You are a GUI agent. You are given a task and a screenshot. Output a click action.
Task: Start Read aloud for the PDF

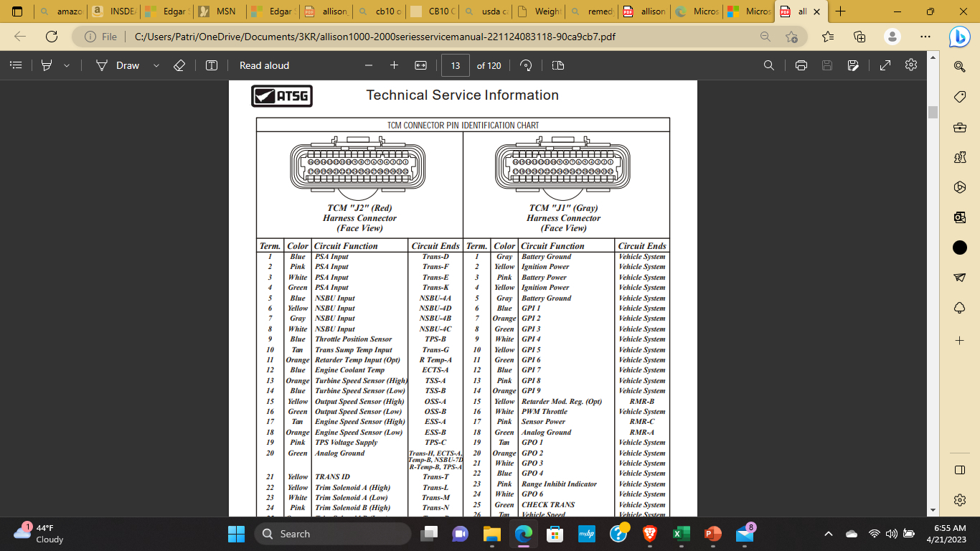point(264,65)
